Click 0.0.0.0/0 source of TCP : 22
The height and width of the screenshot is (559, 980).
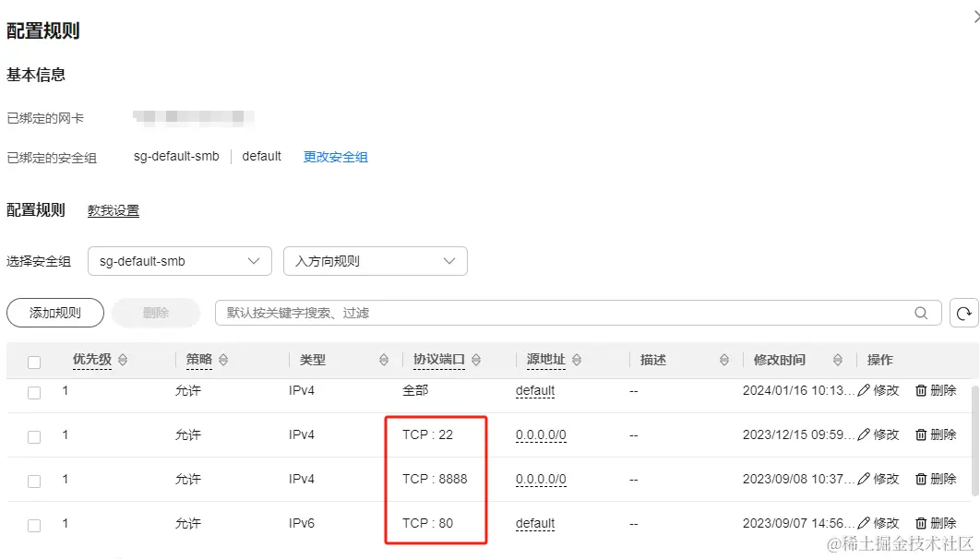(542, 434)
